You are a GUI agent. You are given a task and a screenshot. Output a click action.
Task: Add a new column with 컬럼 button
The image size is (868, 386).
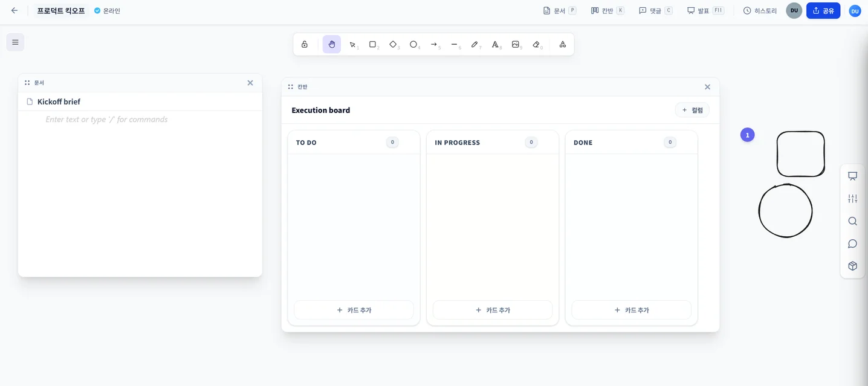click(x=692, y=110)
